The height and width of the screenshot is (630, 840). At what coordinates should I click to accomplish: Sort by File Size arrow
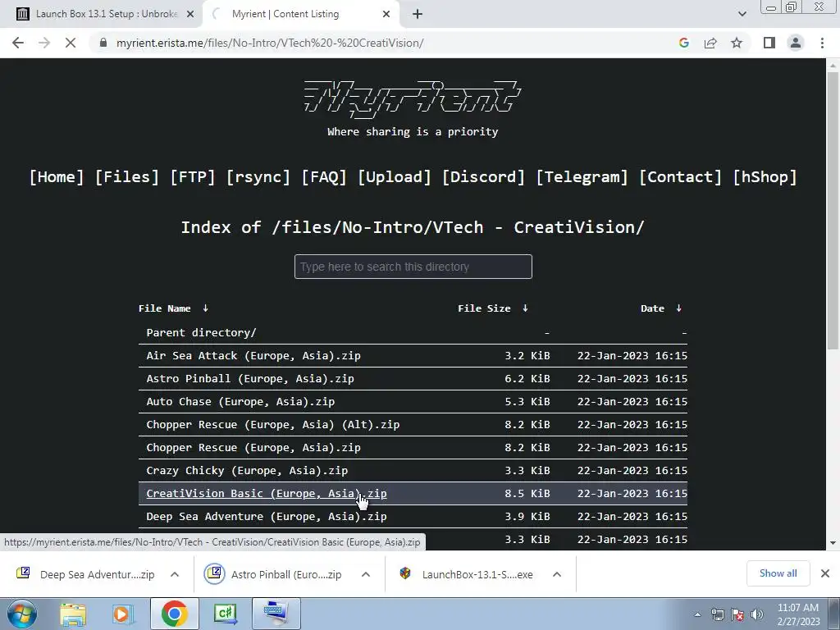[525, 308]
